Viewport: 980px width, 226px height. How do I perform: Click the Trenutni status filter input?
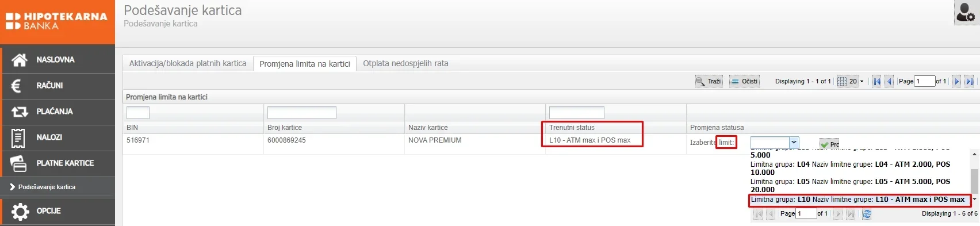click(577, 113)
